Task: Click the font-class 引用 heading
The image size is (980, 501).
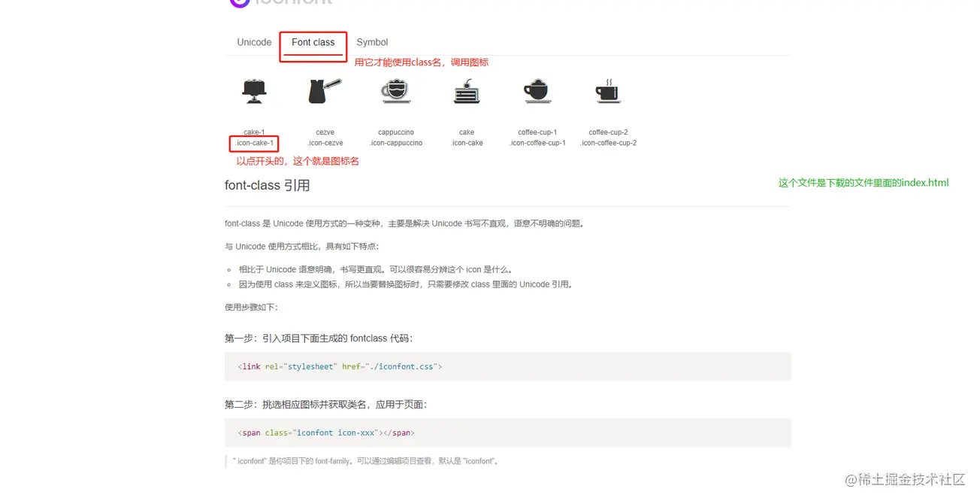Action: 267,185
